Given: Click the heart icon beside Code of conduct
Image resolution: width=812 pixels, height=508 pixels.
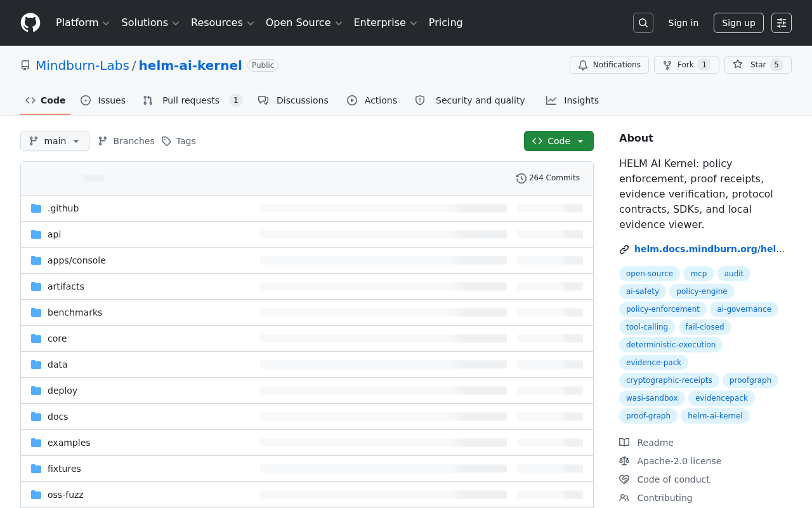Looking at the screenshot, I should point(624,479).
